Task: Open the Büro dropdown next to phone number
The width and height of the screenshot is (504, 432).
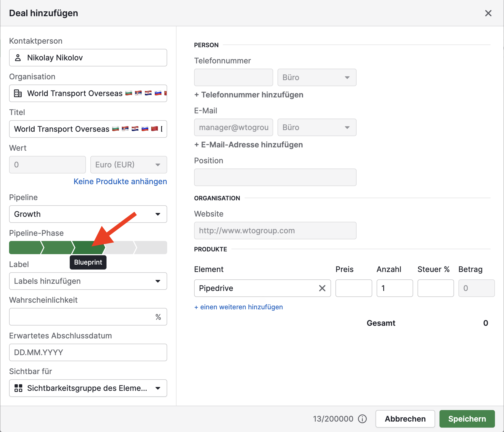Action: click(x=317, y=77)
